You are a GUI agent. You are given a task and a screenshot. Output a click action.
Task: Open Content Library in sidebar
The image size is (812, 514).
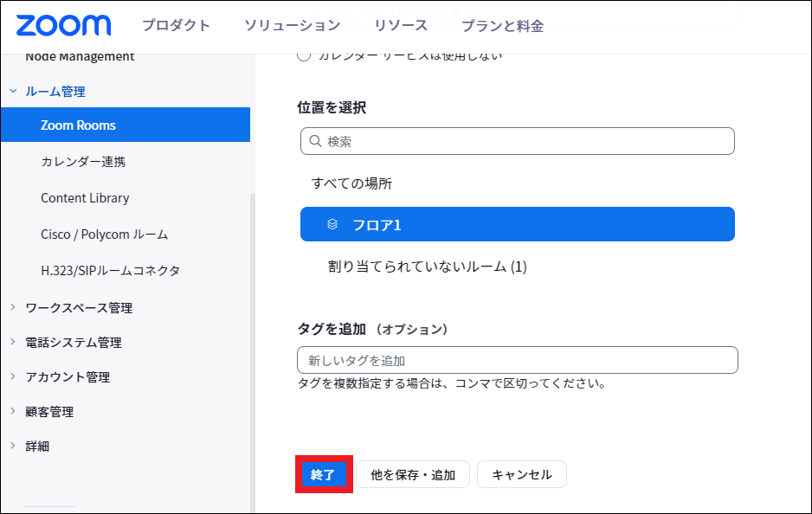click(x=85, y=198)
